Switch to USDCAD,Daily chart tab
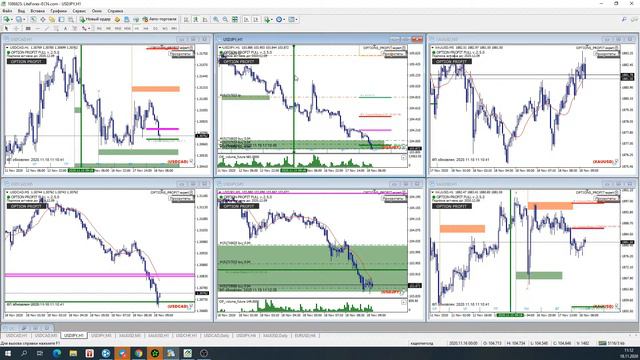This screenshot has width=640, height=360. click(x=216, y=335)
